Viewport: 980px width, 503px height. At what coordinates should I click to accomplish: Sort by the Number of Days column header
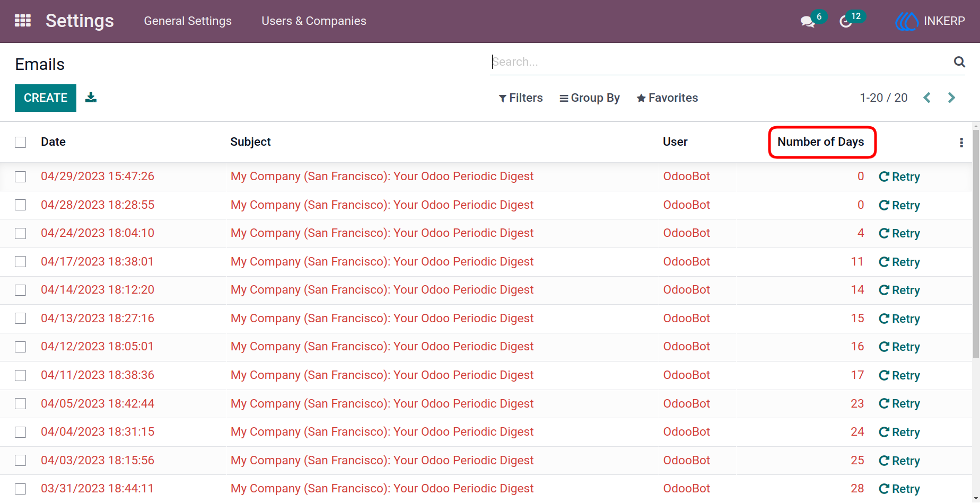[820, 142]
